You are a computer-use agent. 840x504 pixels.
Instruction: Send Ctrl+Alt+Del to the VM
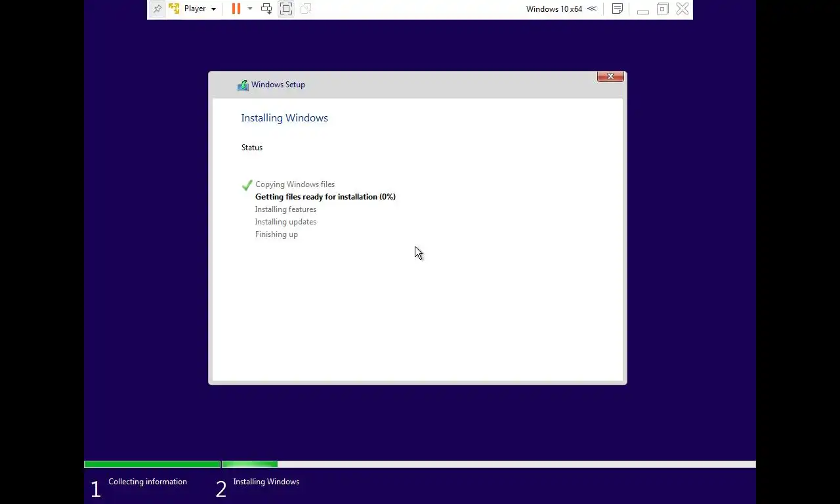[266, 9]
